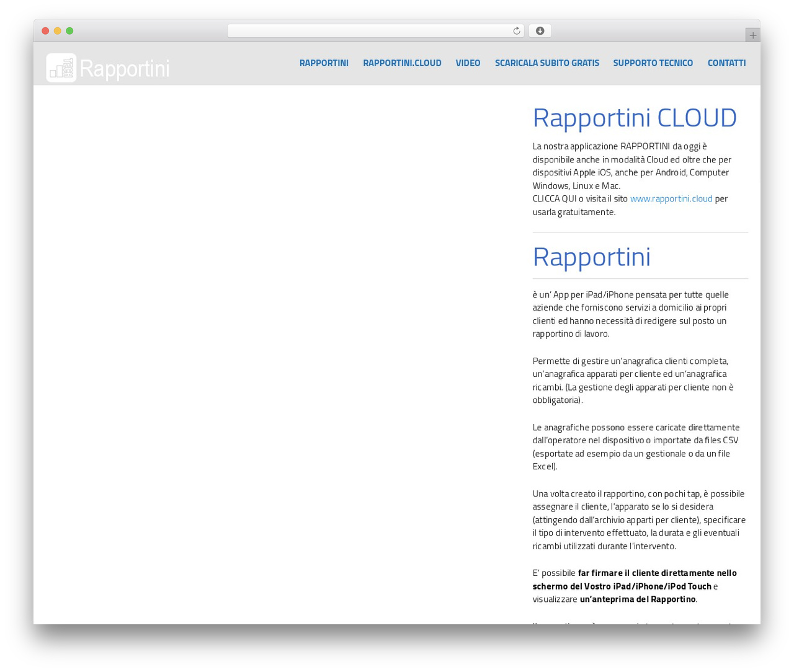Go to RAPPORTINI.CLOUD menu item
This screenshot has width=794, height=672.
click(x=402, y=63)
